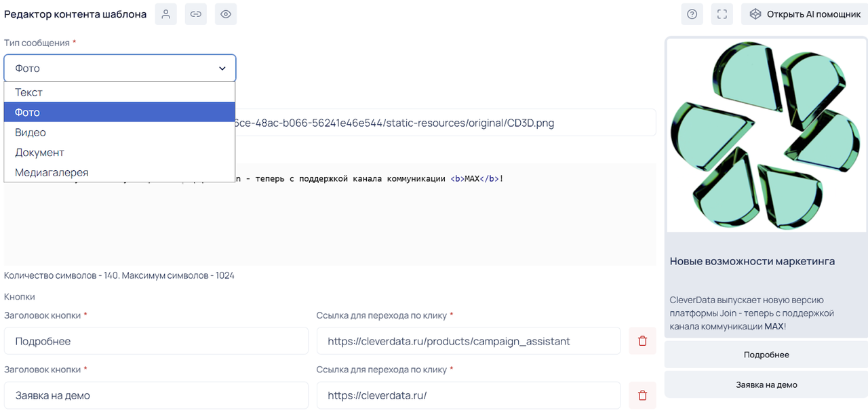Edit the Заявка на демо title field
This screenshot has height=419, width=868.
(x=156, y=395)
